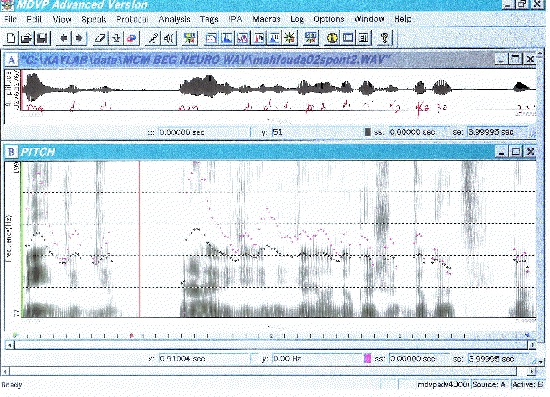Click the red marker on timeline ruler
Screen dimensions: 550x397
[x=132, y=336]
